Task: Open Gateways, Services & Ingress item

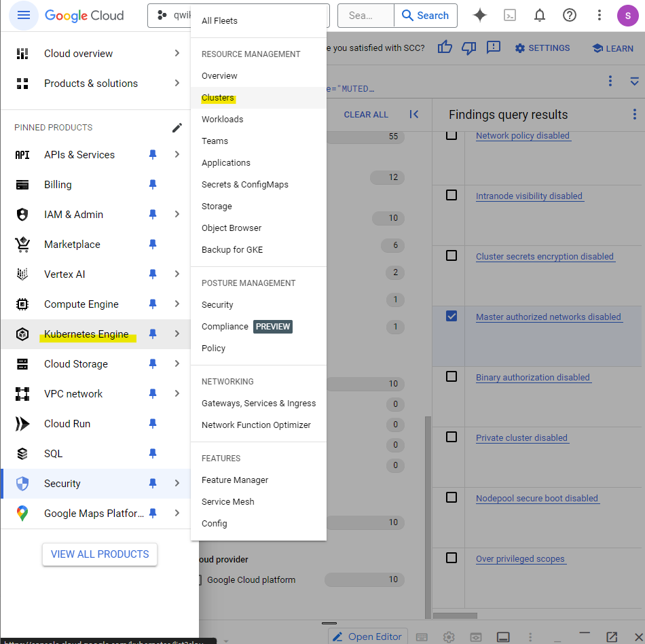Action: coord(258,404)
